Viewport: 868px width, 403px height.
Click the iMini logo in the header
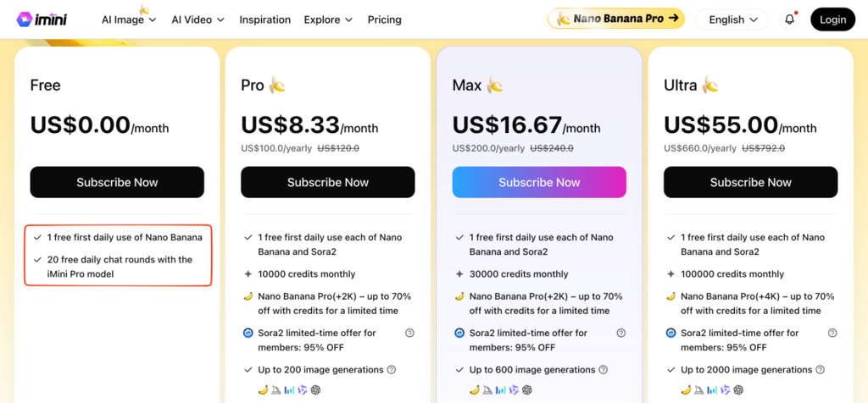click(x=41, y=19)
